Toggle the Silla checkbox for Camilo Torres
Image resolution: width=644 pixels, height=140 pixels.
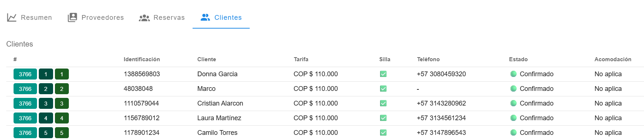coord(383,133)
